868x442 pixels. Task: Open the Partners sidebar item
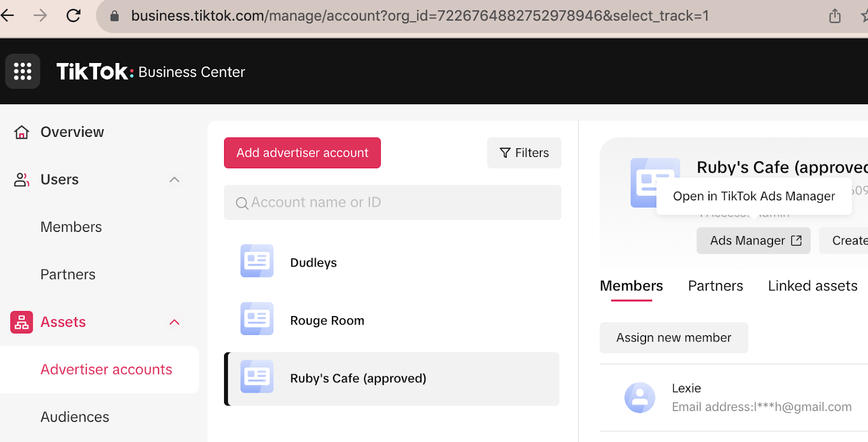(x=68, y=274)
